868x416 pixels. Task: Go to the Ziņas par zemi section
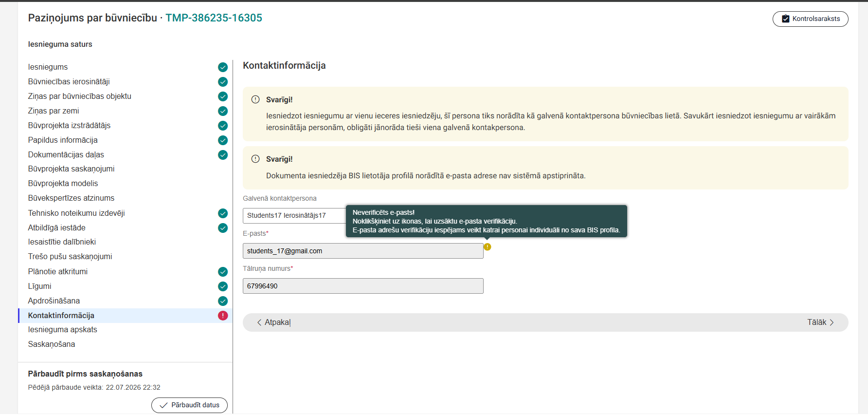coord(53,111)
